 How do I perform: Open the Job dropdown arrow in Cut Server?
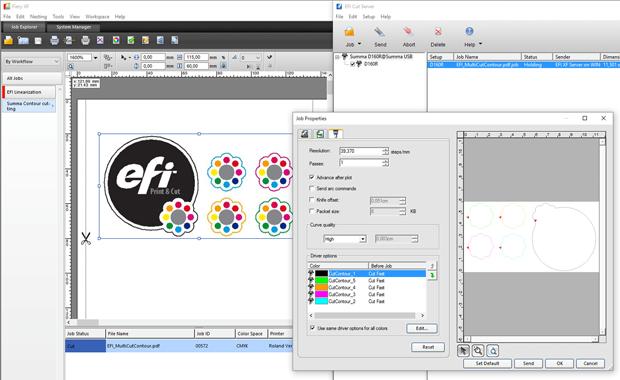[359, 44]
